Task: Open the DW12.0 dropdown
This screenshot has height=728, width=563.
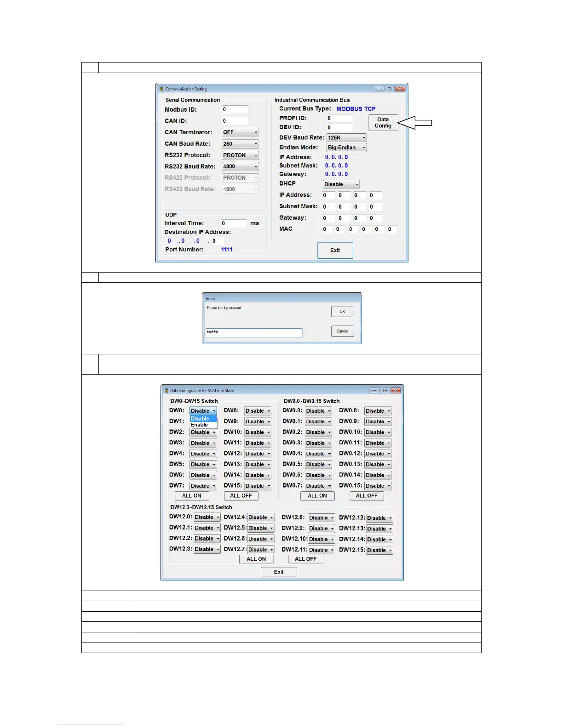Action: pyautogui.click(x=207, y=518)
